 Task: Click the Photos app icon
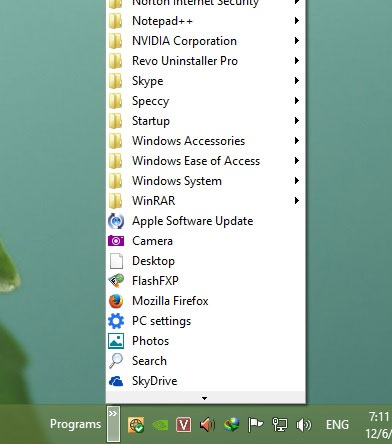tap(116, 341)
